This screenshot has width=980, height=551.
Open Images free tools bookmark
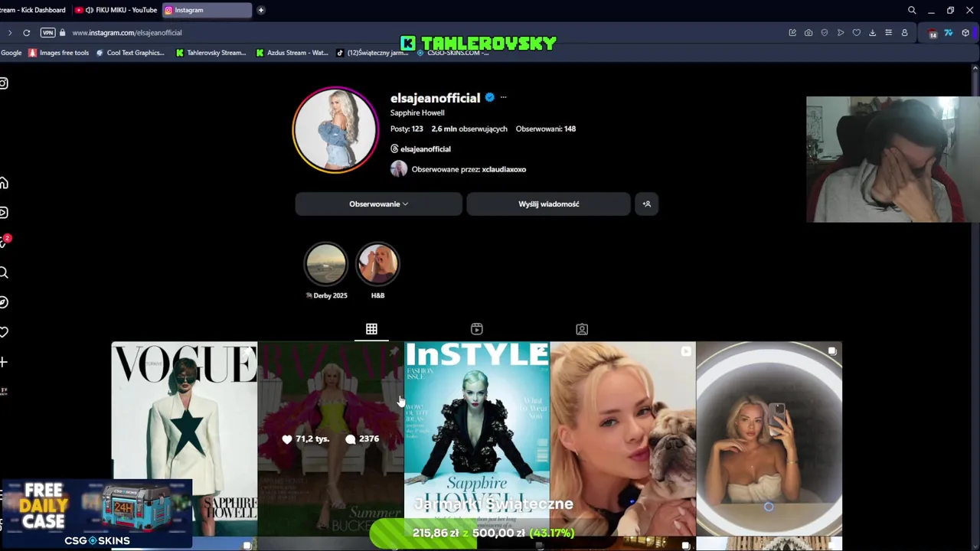click(59, 53)
